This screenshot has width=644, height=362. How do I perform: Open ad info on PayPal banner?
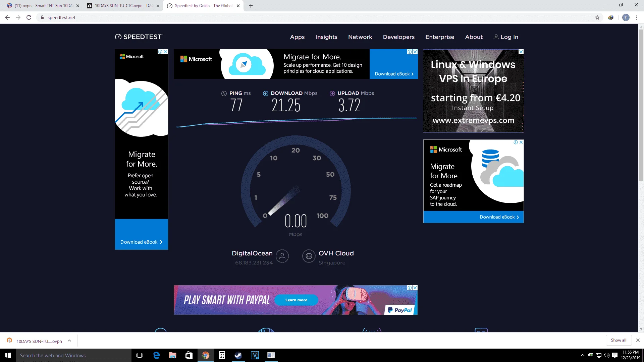410,288
